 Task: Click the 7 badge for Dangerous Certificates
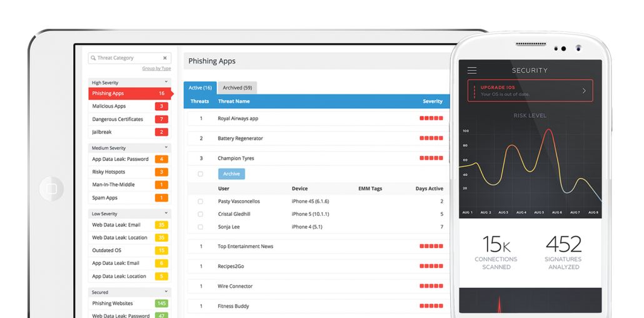(x=161, y=120)
